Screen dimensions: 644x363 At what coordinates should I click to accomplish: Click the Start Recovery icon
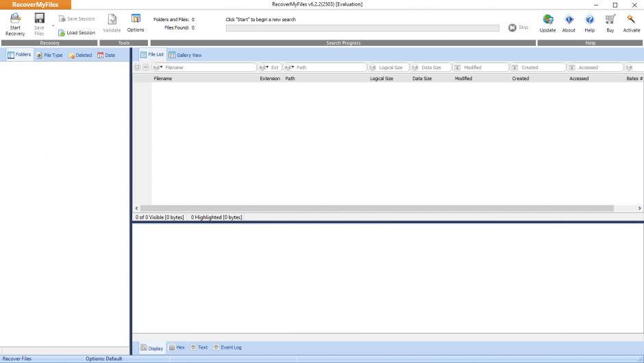pos(15,18)
